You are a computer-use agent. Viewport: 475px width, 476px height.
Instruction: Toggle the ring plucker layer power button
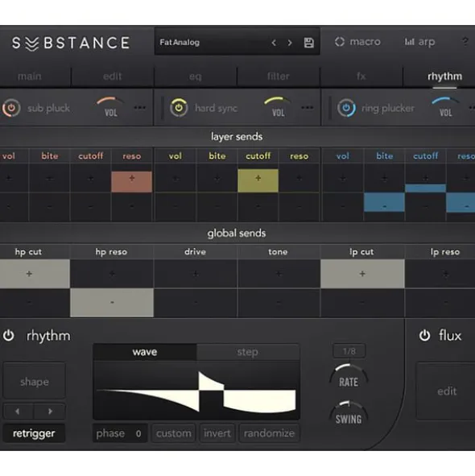pyautogui.click(x=346, y=108)
